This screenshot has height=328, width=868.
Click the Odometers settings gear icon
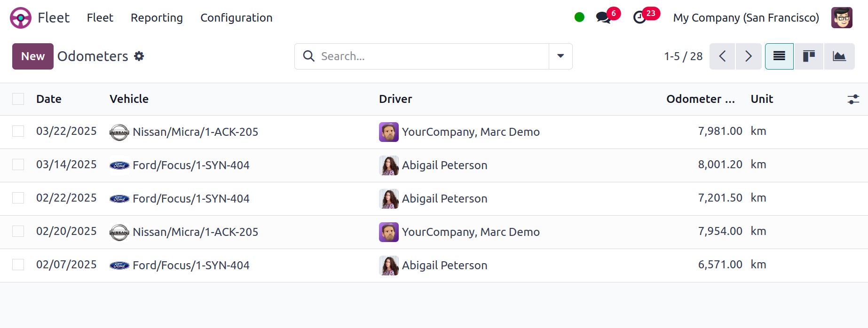coord(139,56)
